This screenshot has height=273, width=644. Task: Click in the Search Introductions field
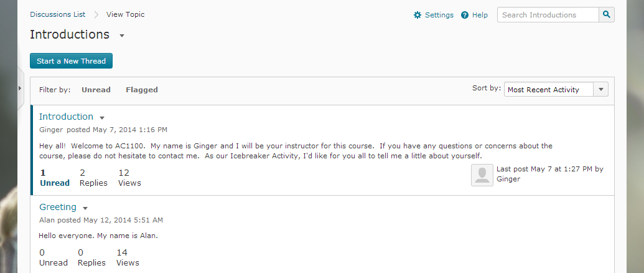pos(548,15)
